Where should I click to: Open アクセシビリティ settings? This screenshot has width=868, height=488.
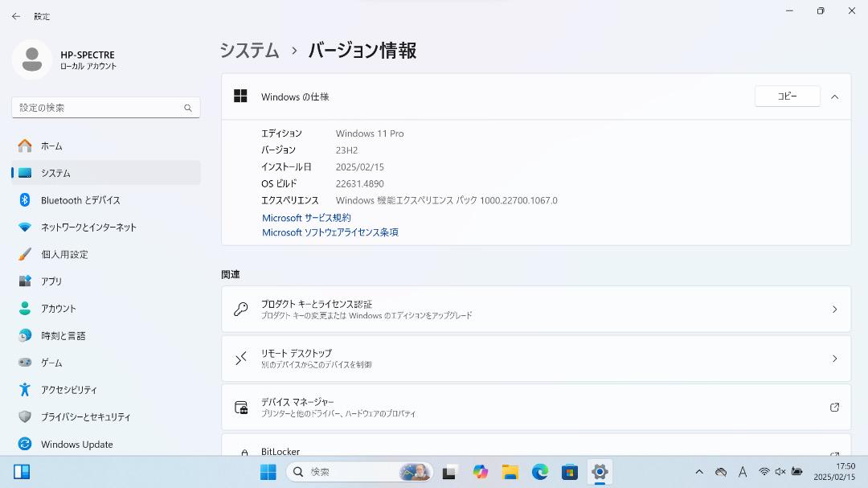point(106,390)
